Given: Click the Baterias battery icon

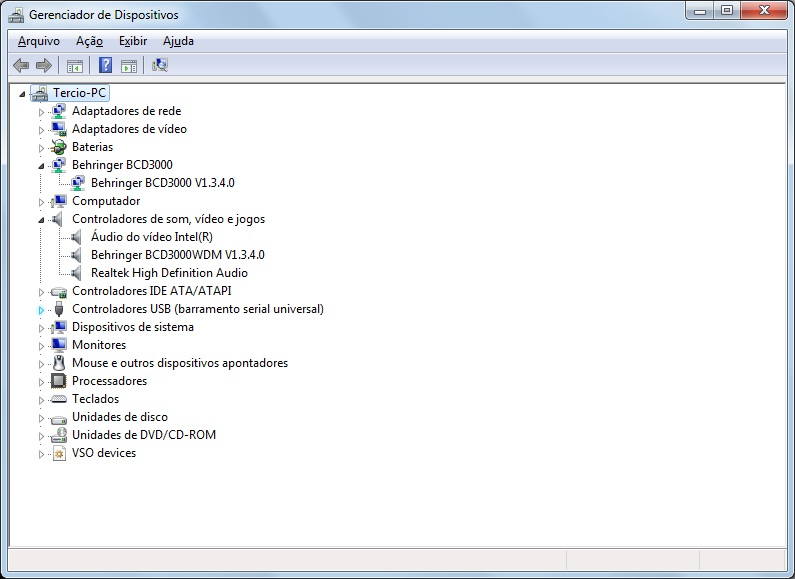Looking at the screenshot, I should (59, 147).
